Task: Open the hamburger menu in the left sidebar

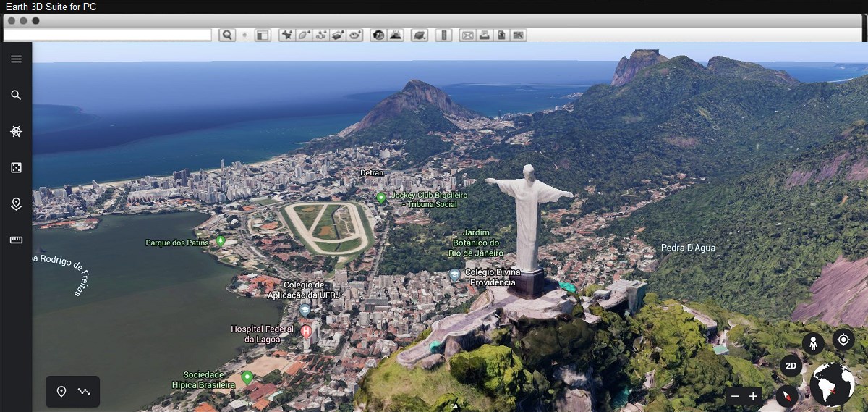Action: 16,59
